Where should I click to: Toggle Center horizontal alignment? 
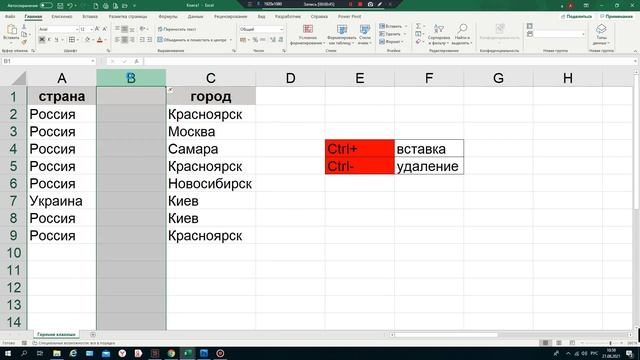click(x=124, y=40)
